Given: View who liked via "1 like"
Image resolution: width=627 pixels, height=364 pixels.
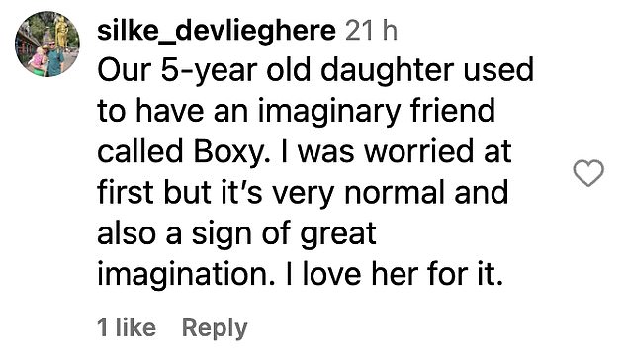Looking at the screenshot, I should (x=127, y=327).
